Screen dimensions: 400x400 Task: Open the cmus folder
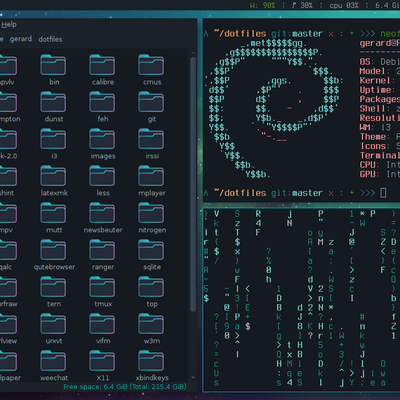coord(152,69)
